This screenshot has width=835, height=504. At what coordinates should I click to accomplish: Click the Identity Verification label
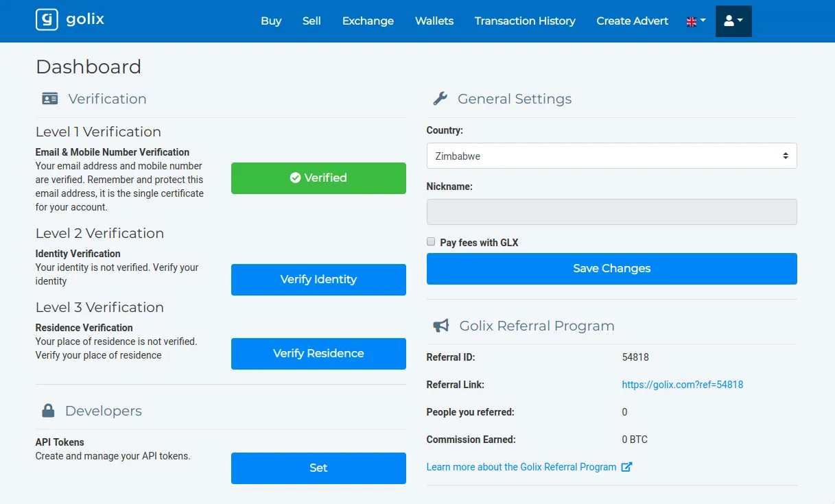78,254
